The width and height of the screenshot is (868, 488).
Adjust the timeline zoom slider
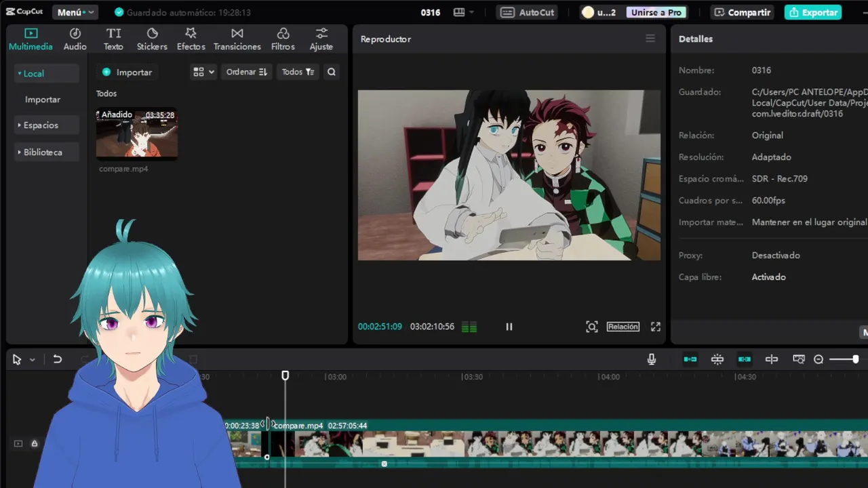[846, 359]
